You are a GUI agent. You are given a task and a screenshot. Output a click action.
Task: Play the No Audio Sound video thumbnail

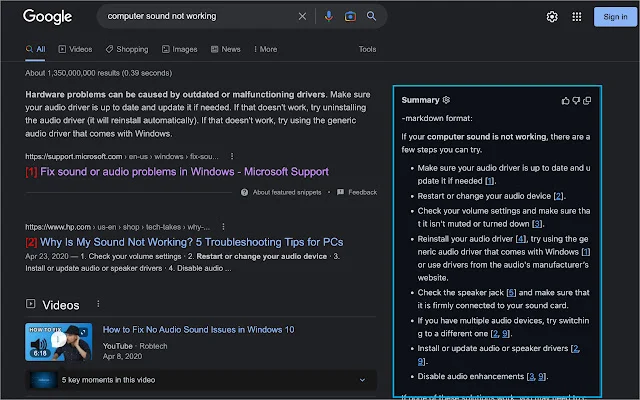pos(59,341)
